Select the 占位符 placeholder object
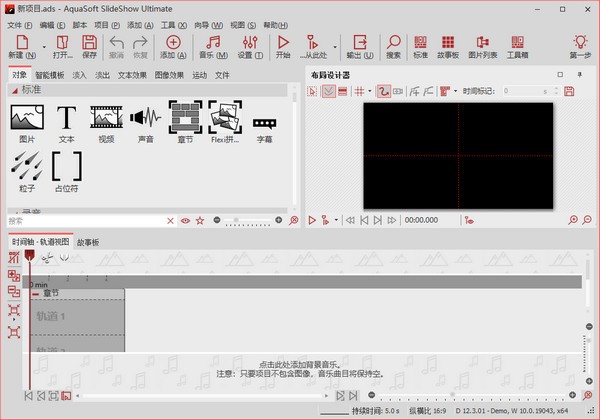 66,166
